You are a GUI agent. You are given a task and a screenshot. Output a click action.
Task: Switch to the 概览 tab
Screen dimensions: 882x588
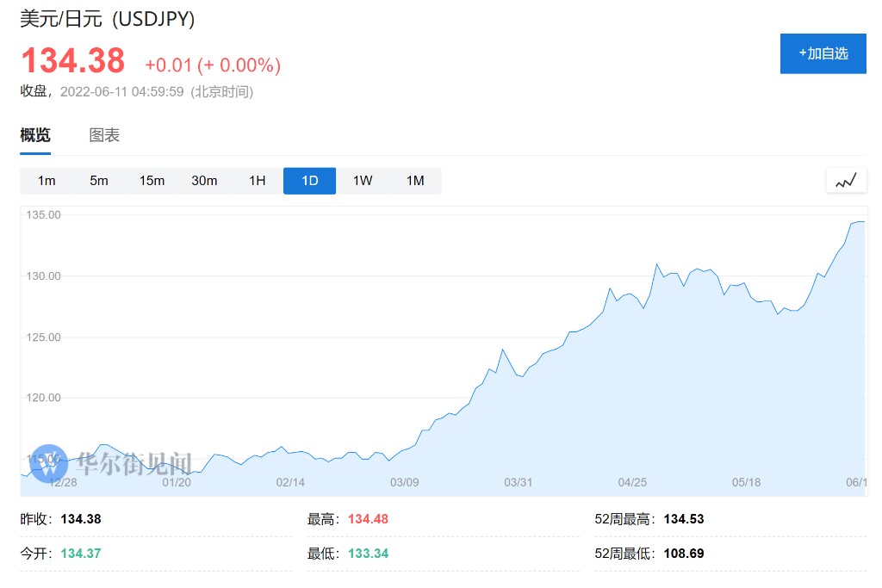point(35,135)
